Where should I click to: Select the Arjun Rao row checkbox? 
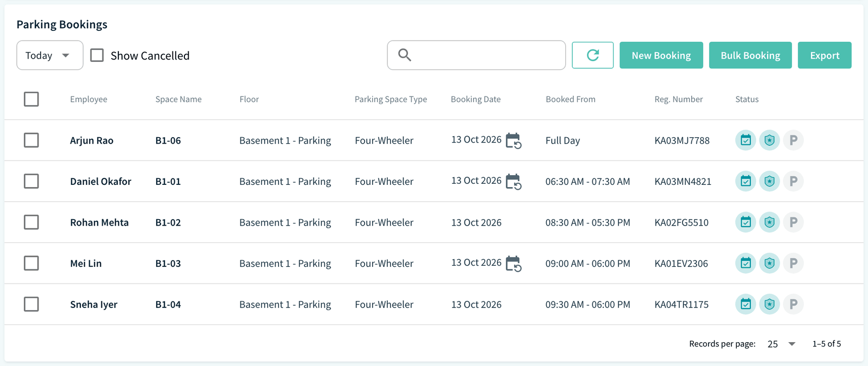coord(31,140)
